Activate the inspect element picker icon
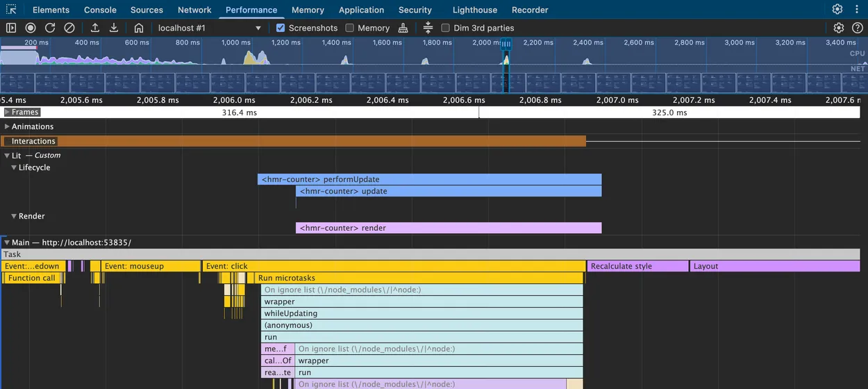This screenshot has height=389, width=868. [11, 10]
